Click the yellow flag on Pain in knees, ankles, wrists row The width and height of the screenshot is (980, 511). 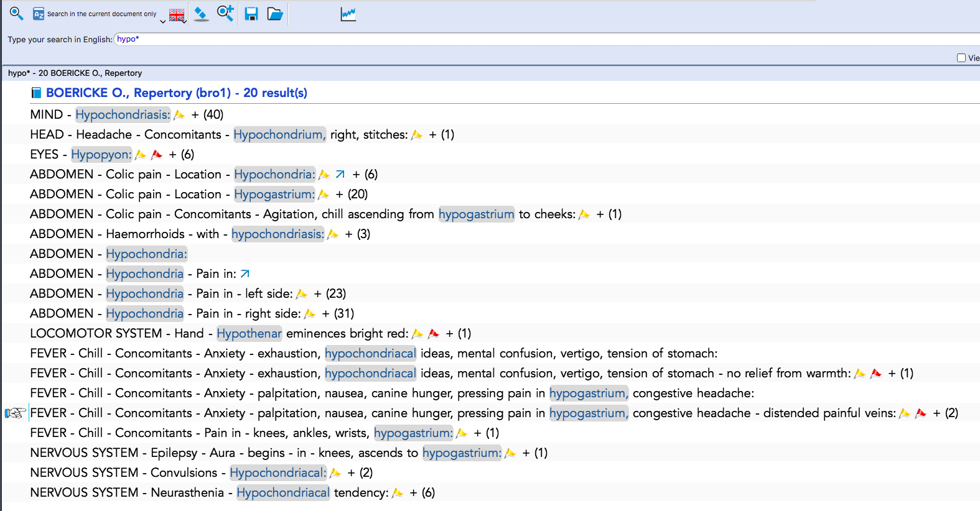coord(462,433)
